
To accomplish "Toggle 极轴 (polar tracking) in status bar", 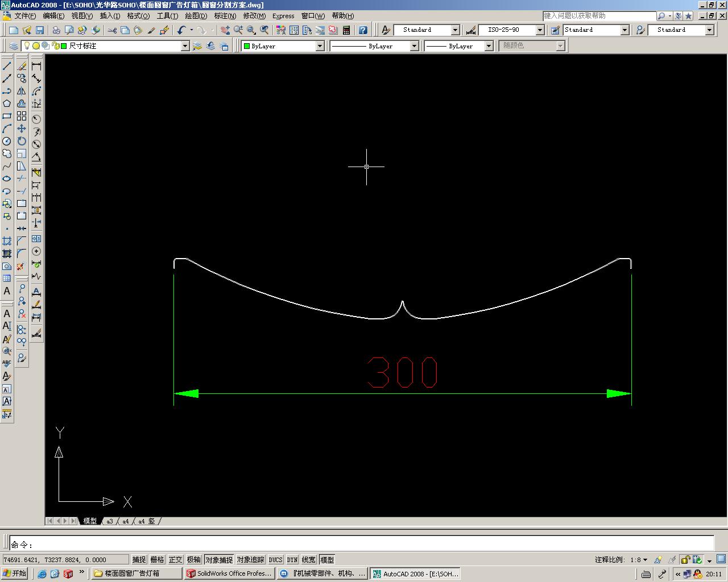I will 193,560.
